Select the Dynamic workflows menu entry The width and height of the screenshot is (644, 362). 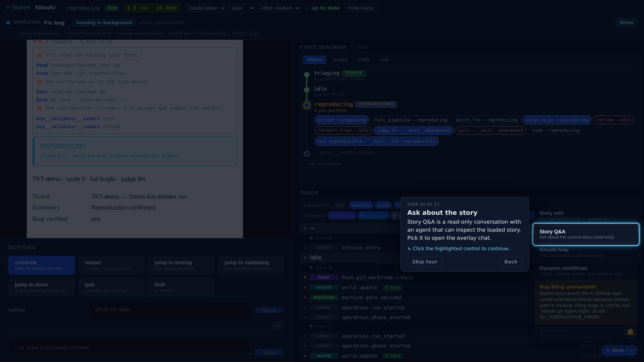tap(586, 270)
